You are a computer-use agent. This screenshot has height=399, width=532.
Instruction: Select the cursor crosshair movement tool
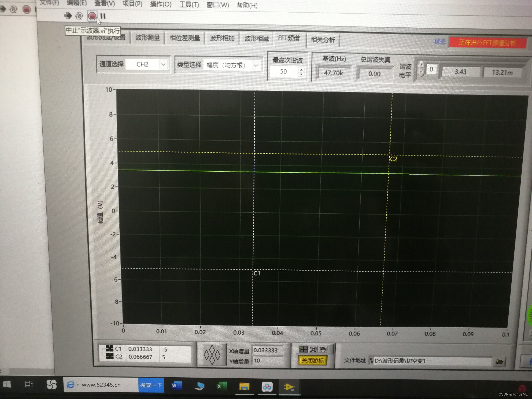(304, 349)
